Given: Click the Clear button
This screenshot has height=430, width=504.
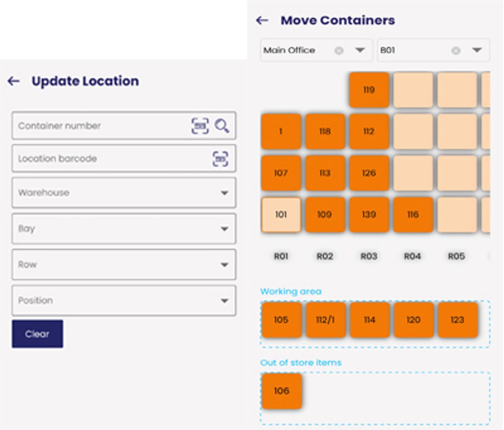Looking at the screenshot, I should 37,334.
